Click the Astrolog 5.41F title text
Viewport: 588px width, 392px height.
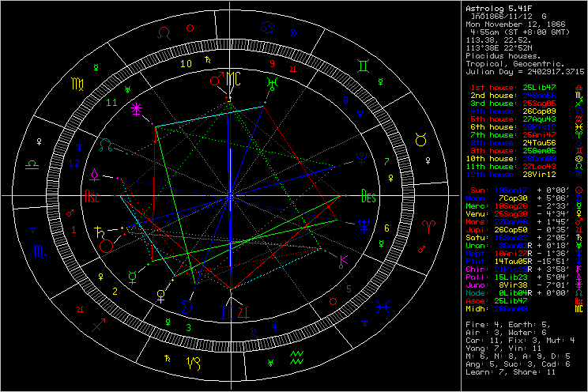[x=498, y=7]
